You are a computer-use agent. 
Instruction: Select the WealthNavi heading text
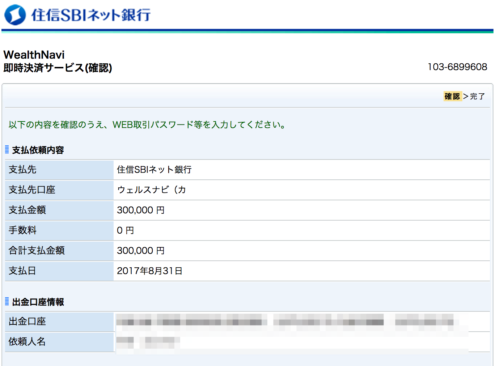[34, 55]
